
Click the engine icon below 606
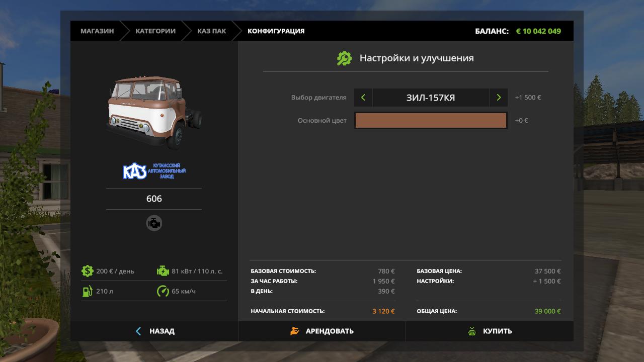pyautogui.click(x=154, y=223)
